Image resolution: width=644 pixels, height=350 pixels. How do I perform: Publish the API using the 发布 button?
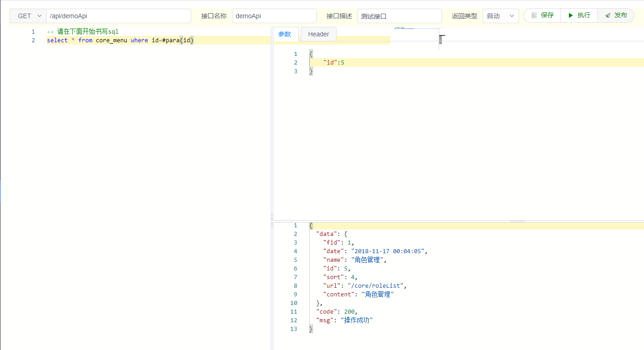616,15
